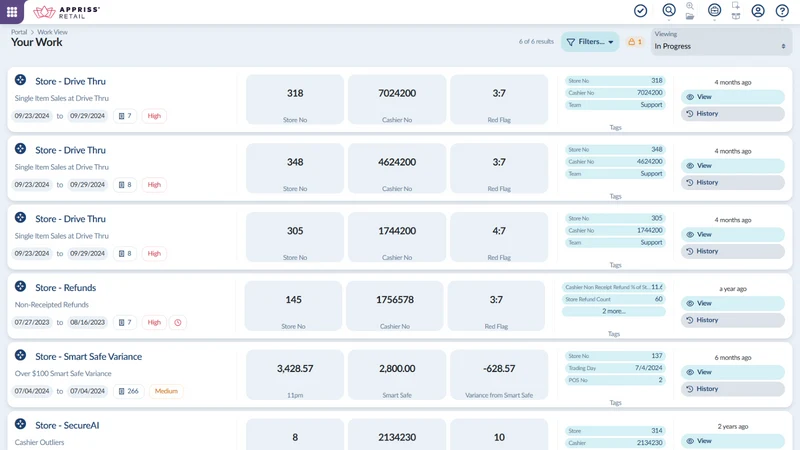The height and width of the screenshot is (450, 800).
Task: View the Store 348 Drive Thru item
Action: (x=733, y=166)
